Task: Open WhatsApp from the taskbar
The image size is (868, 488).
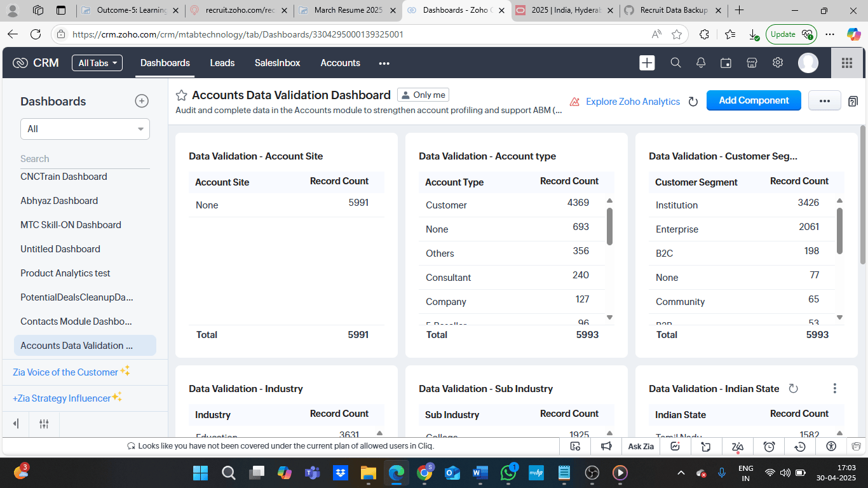Action: point(508,473)
